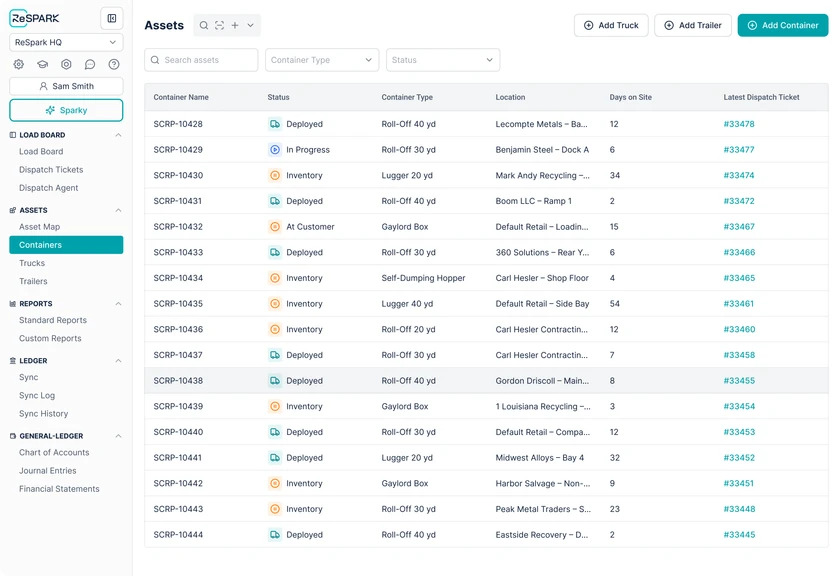
Task: Click Inventory status icon for SCRP-10430
Action: pos(275,175)
